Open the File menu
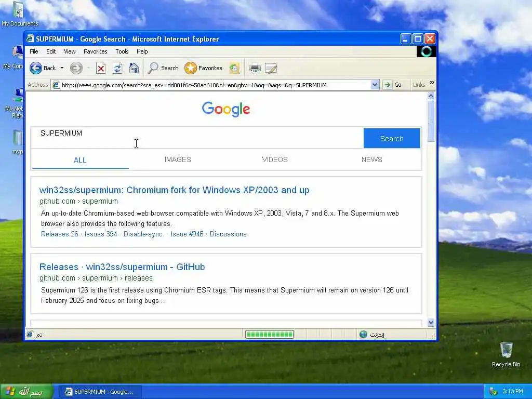532x399 pixels. [x=34, y=51]
